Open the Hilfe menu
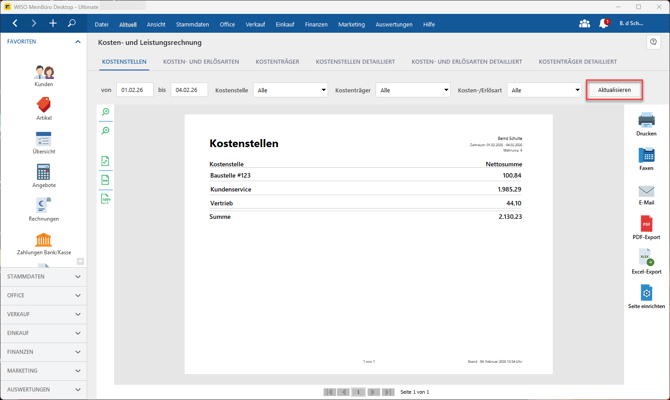Image resolution: width=670 pixels, height=400 pixels. (429, 24)
